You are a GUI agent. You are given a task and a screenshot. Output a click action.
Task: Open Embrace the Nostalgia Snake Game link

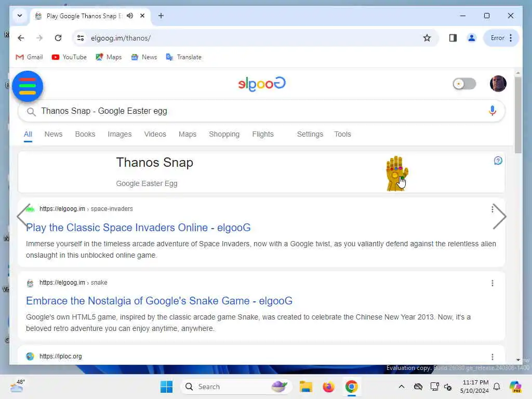tap(159, 301)
